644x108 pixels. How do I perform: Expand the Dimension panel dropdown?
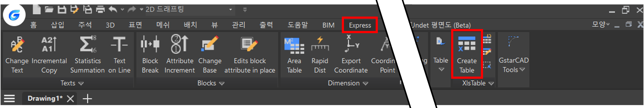tap(365, 83)
